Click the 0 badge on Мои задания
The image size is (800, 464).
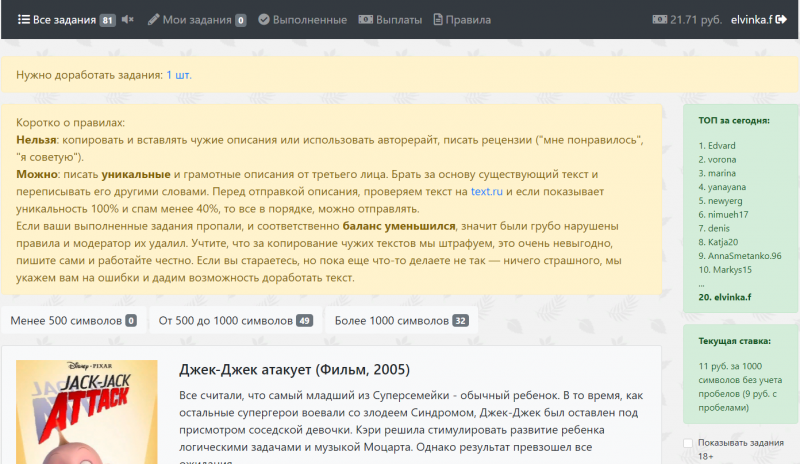click(241, 20)
